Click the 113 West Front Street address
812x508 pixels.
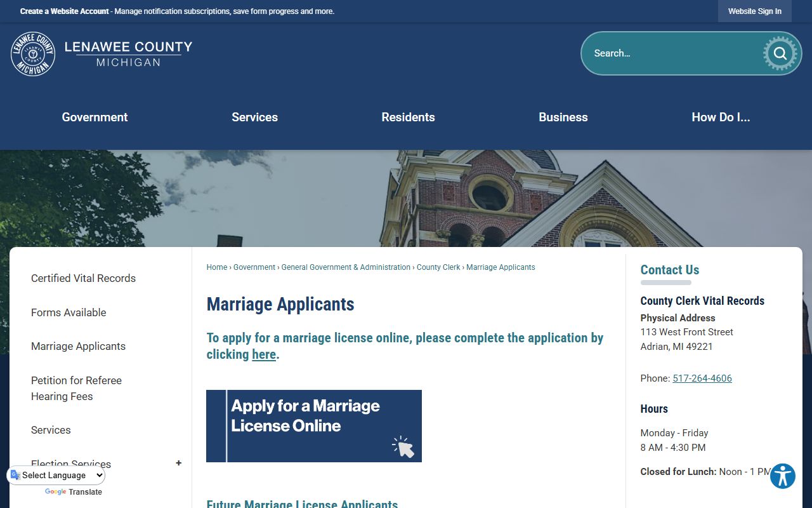pos(687,332)
